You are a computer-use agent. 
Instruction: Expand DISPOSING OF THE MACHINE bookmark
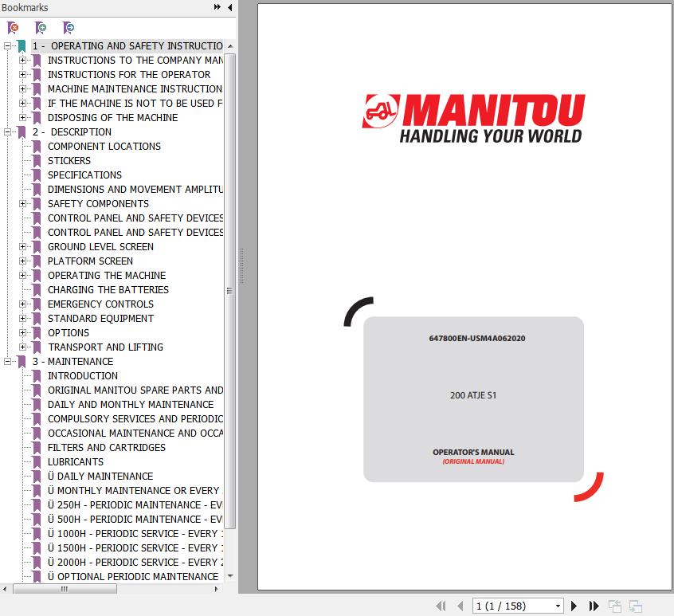[23, 117]
